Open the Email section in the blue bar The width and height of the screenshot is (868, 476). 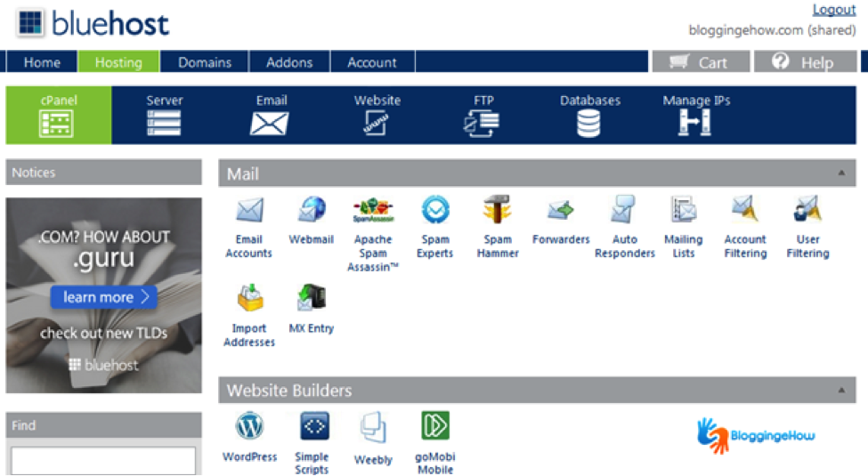coord(271,115)
